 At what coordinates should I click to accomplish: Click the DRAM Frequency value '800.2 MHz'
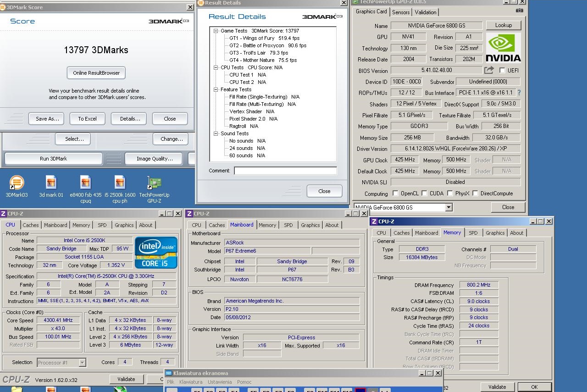[478, 285]
